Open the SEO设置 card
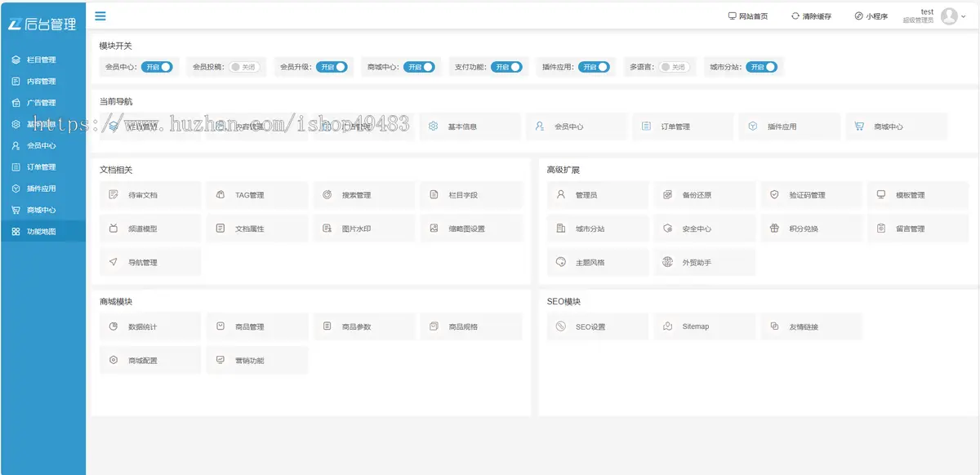Viewport: 980px width, 475px height. 598,326
